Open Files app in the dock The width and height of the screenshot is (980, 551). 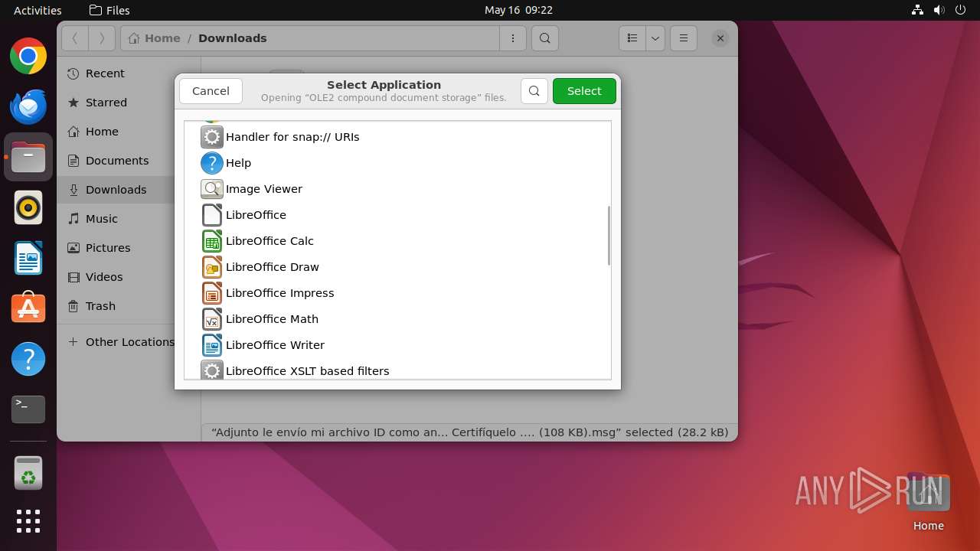coord(28,158)
